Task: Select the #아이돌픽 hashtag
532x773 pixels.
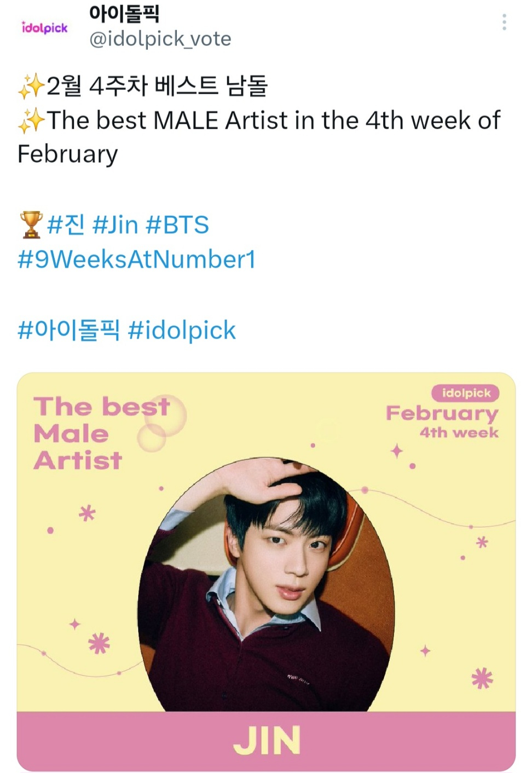Action: click(x=68, y=331)
